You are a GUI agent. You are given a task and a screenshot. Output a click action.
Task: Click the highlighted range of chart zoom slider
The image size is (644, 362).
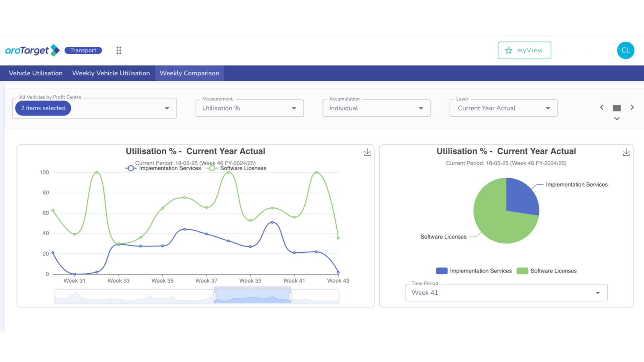pos(252,296)
